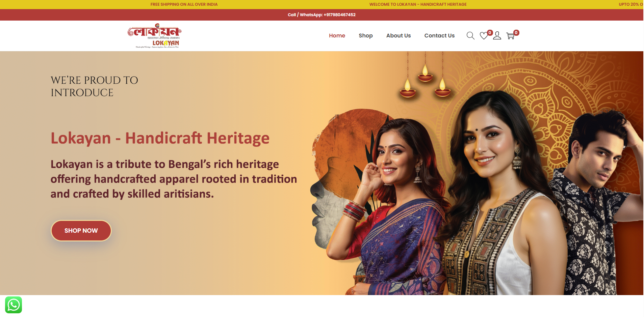Click the Lokayan logo in the header
Screen dimensions: 644x317
(155, 36)
